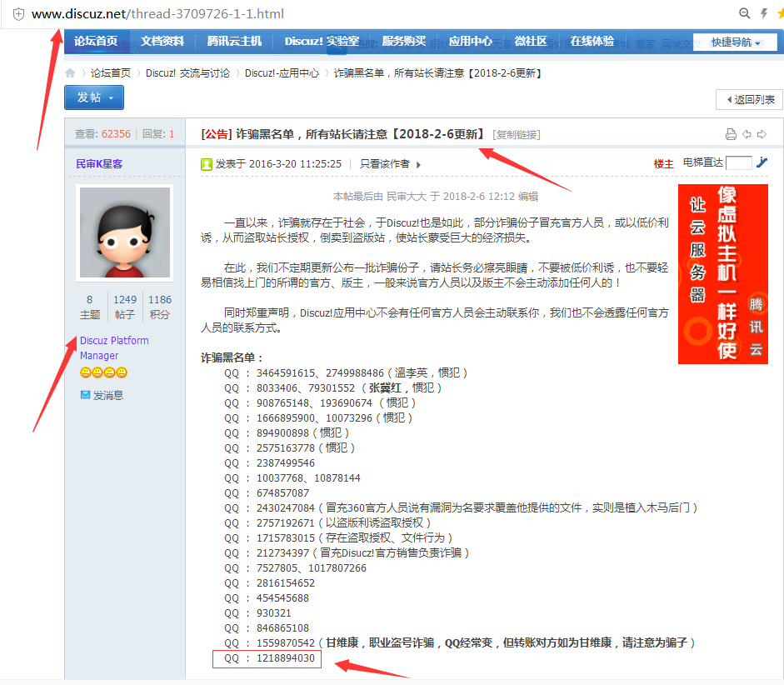Click the QQ 8033406、79301552 line
The height and width of the screenshot is (685, 784).
pyautogui.click(x=333, y=388)
